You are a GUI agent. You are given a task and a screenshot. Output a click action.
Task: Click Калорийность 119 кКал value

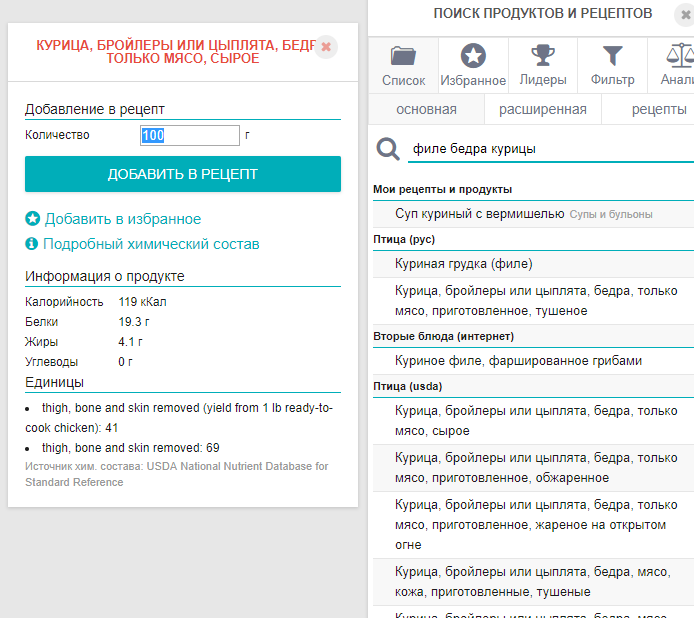[143, 302]
